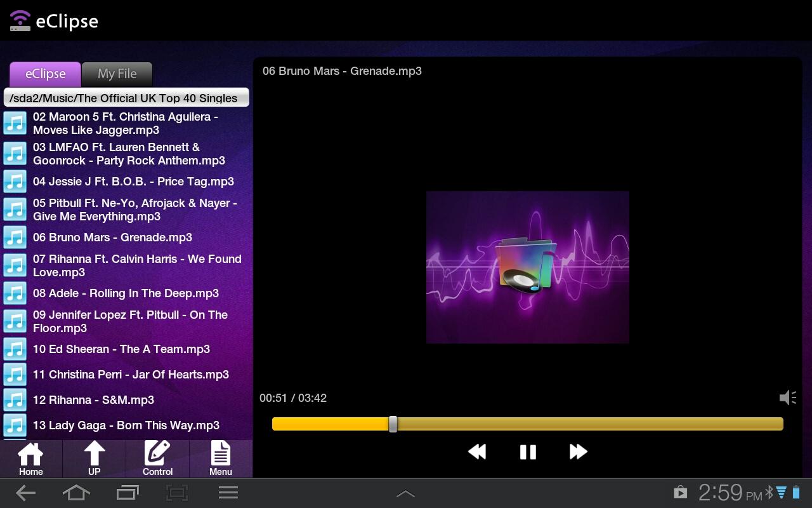812x508 pixels.
Task: Open the My File tab
Action: pos(117,74)
